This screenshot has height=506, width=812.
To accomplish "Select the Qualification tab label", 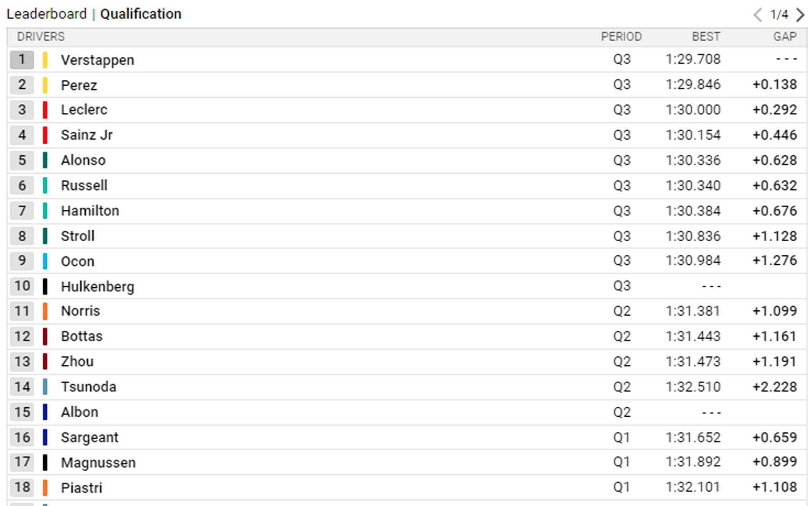I will pos(141,14).
